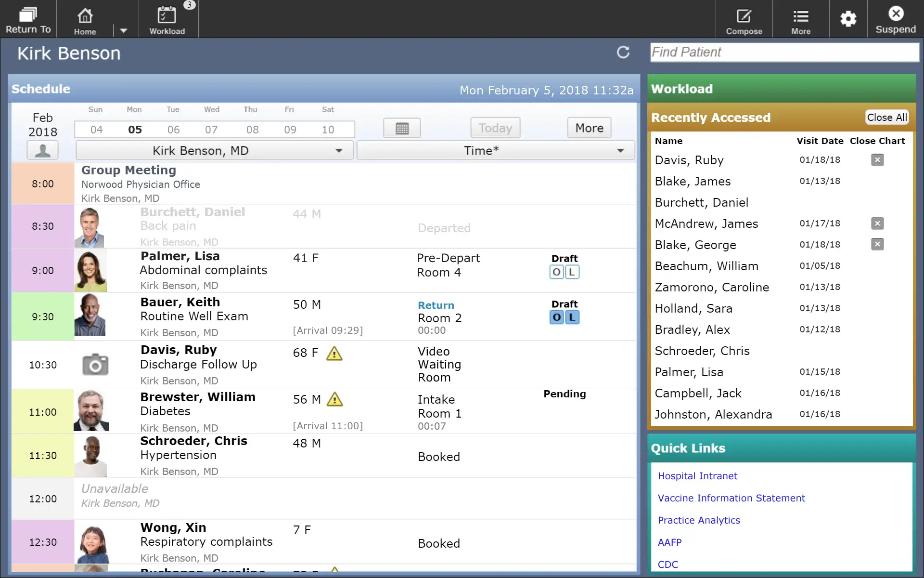The height and width of the screenshot is (578, 924).
Task: Click the Suspend icon
Action: (x=896, y=19)
